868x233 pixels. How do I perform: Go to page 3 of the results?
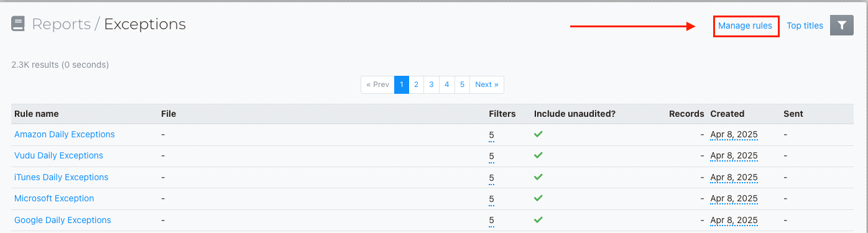pyautogui.click(x=432, y=85)
